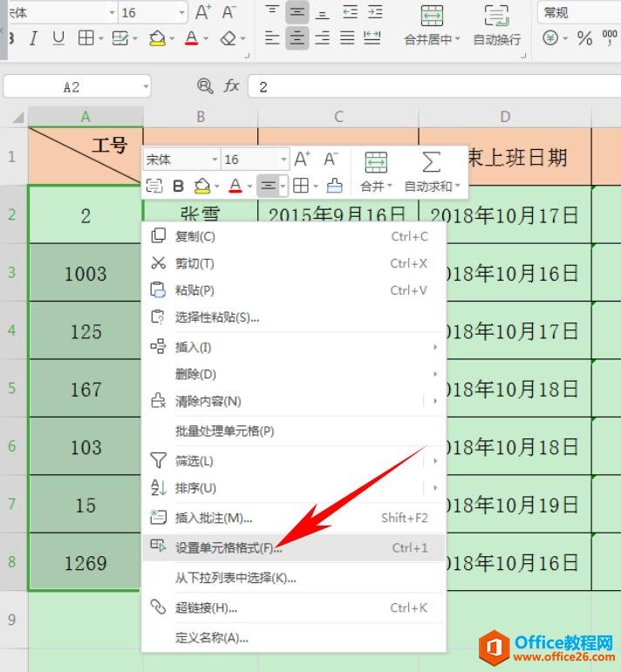Open the font size dropdown in the ribbon
Screen dimensions: 621x672
[x=181, y=13]
